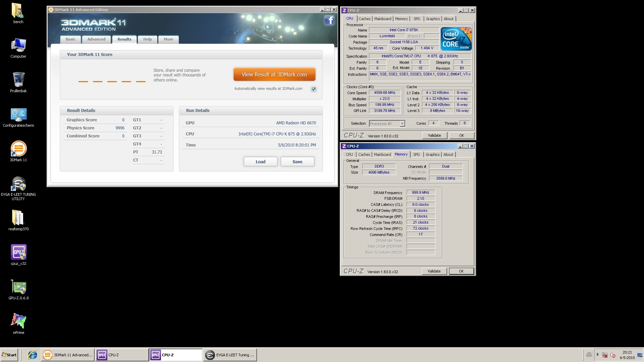Expand the Processor #1 selection dropdown
Image resolution: width=644 pixels, height=362 pixels.
point(402,124)
